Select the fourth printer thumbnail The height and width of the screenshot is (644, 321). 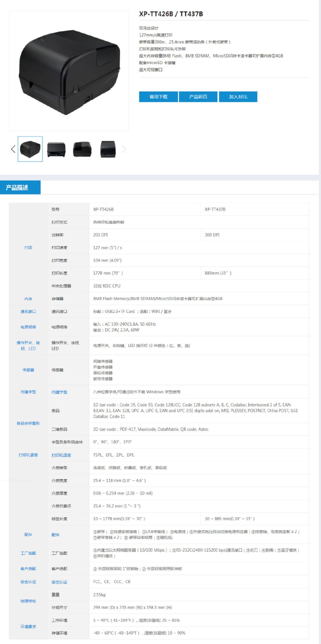coord(108,149)
